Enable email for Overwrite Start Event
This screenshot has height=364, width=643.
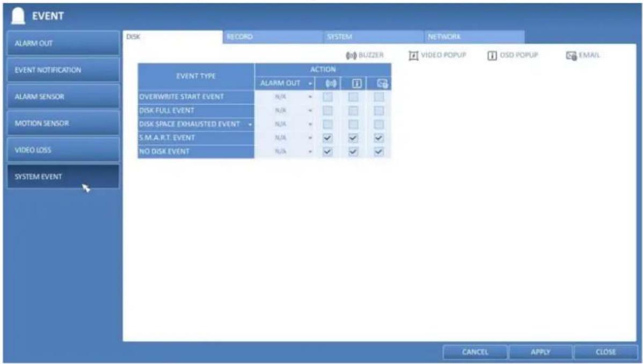pyautogui.click(x=379, y=97)
